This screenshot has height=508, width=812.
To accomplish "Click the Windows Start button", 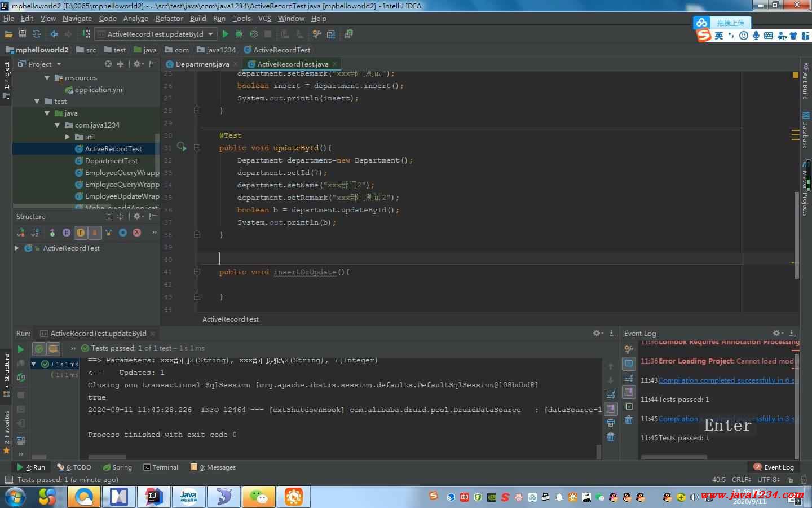I will point(16,497).
